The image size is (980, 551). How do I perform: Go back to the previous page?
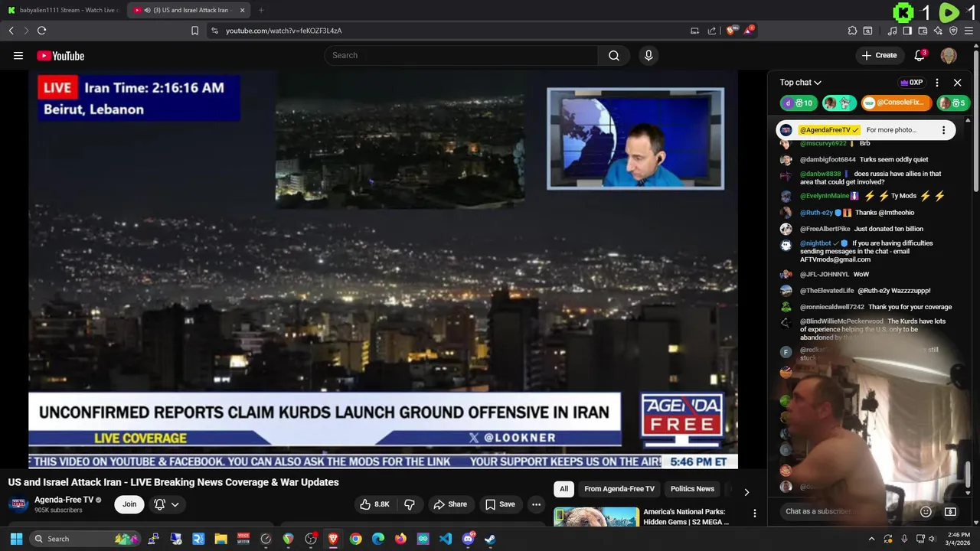(x=11, y=31)
